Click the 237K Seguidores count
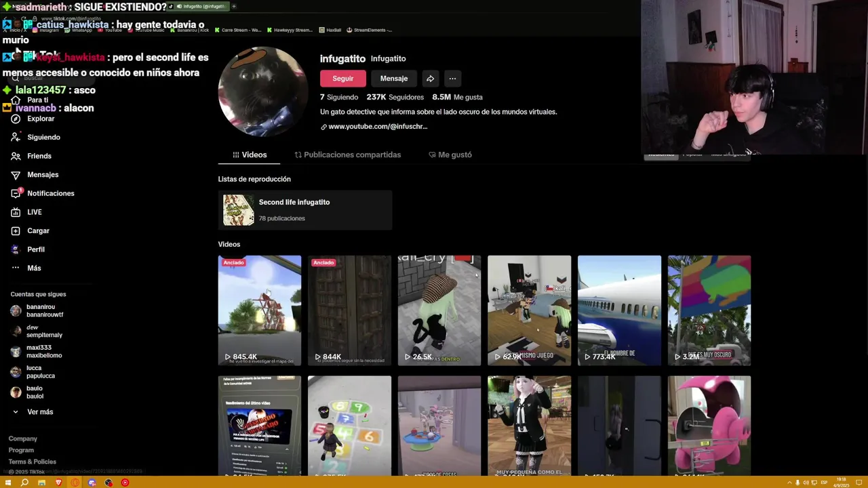The height and width of the screenshot is (488, 868). [x=395, y=97]
